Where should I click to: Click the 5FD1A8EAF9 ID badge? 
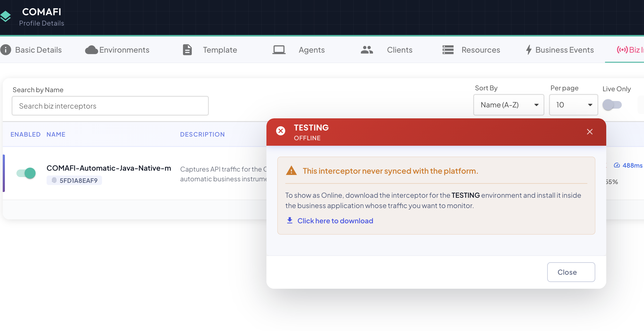(x=74, y=180)
